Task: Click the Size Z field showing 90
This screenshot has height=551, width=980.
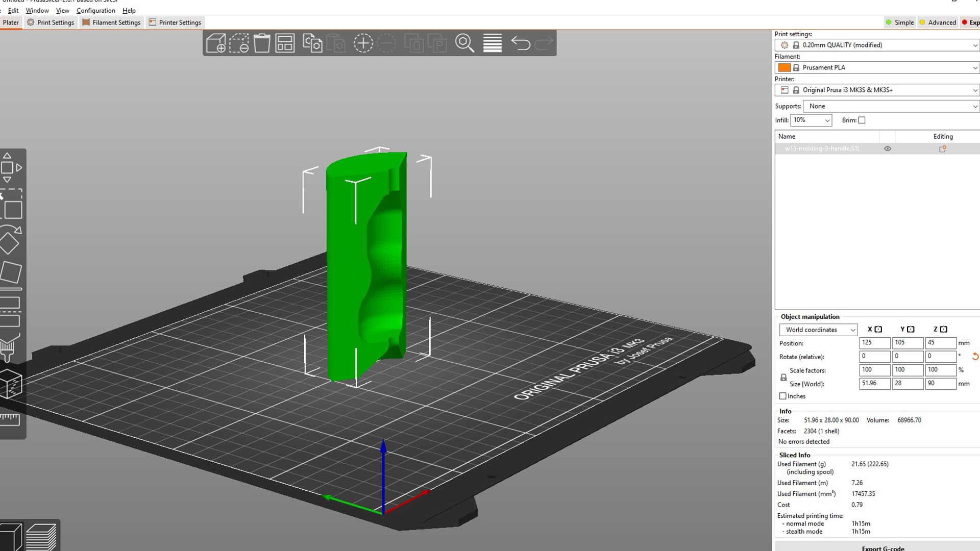Action: click(x=941, y=384)
